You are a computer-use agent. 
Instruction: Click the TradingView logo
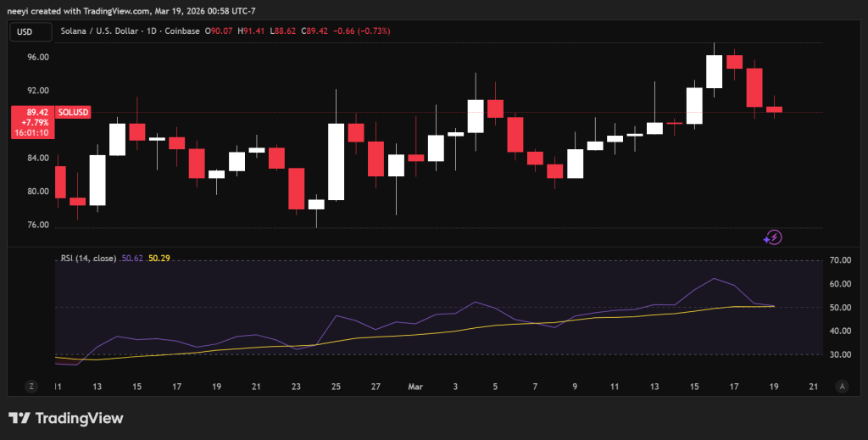[x=66, y=418]
